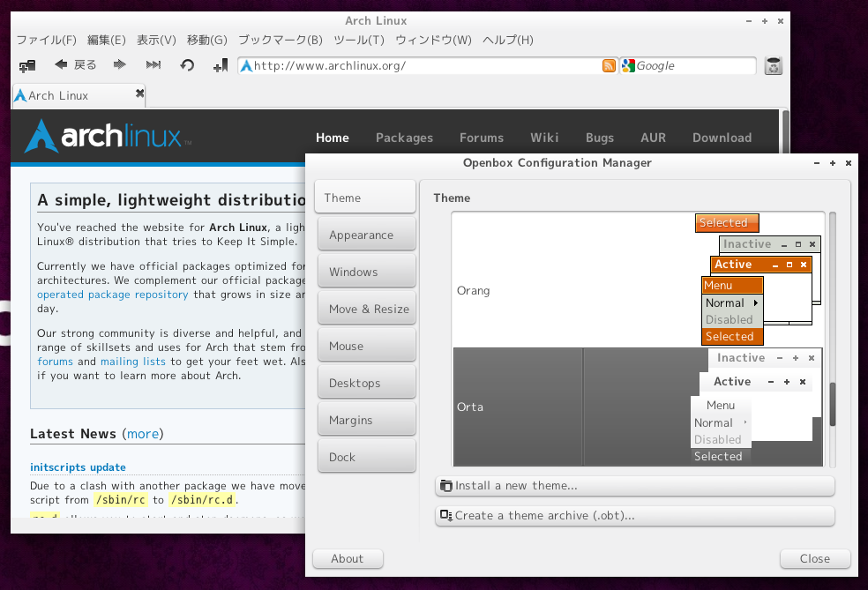Follow the 'mailing lists' link

133,362
